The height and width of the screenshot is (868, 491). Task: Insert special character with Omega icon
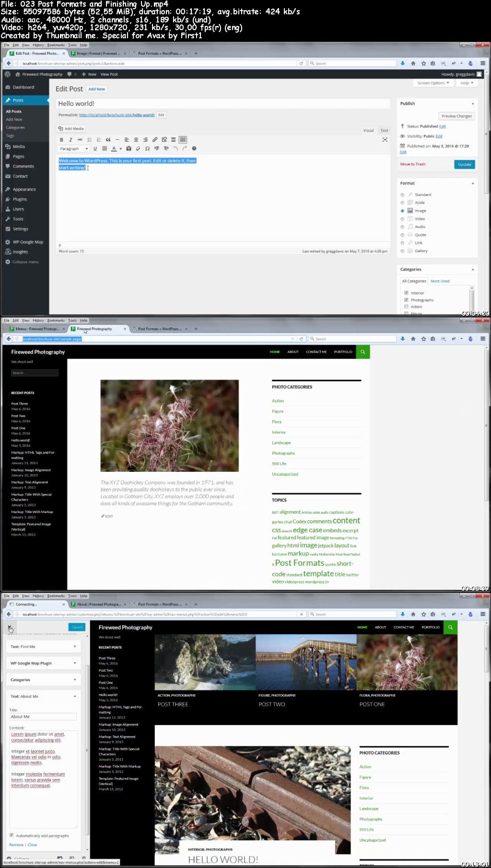(x=147, y=148)
